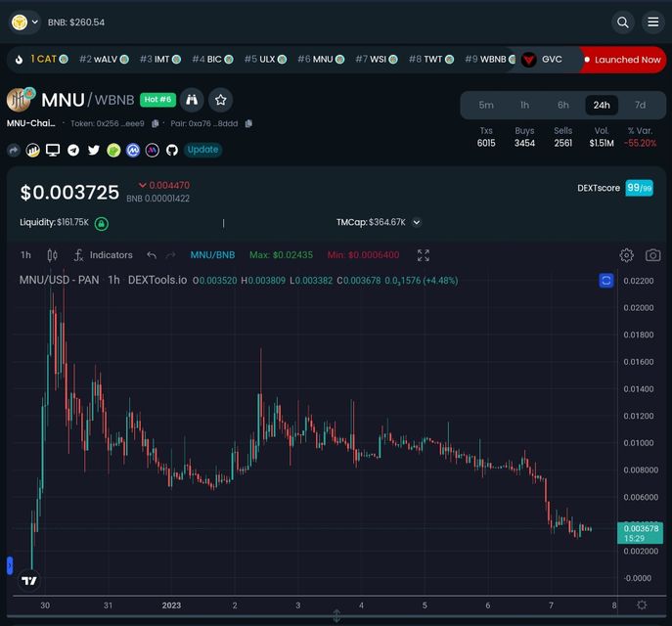Click the Update button

[x=202, y=150]
